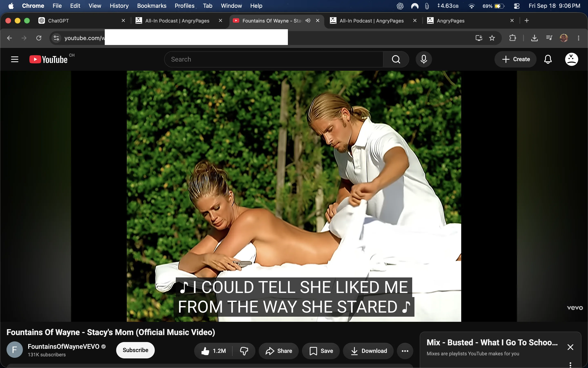Screen dimensions: 588x368
Task: Open the Paperclip menu bar icon
Action: 427,6
